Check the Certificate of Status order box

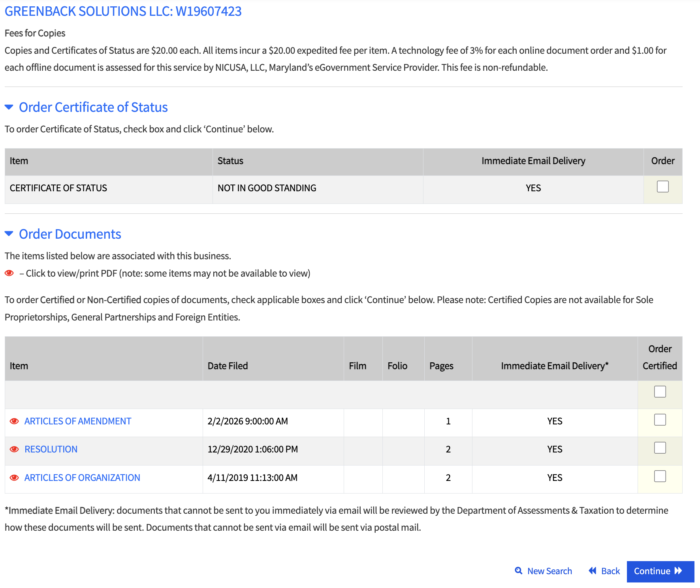(x=662, y=187)
